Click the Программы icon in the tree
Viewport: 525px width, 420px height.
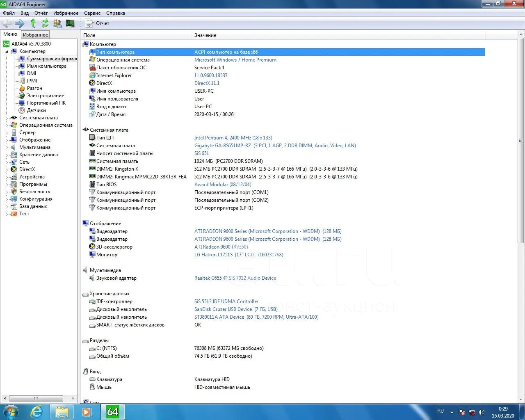[x=14, y=184]
